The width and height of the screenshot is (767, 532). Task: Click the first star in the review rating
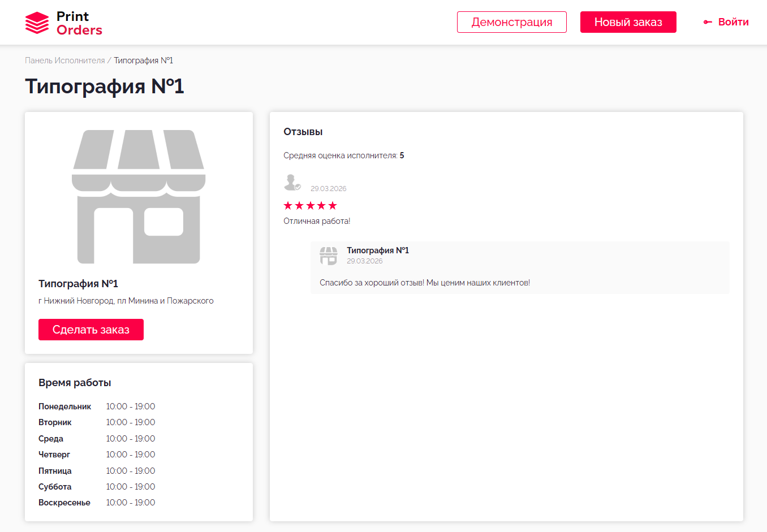pyautogui.click(x=288, y=205)
